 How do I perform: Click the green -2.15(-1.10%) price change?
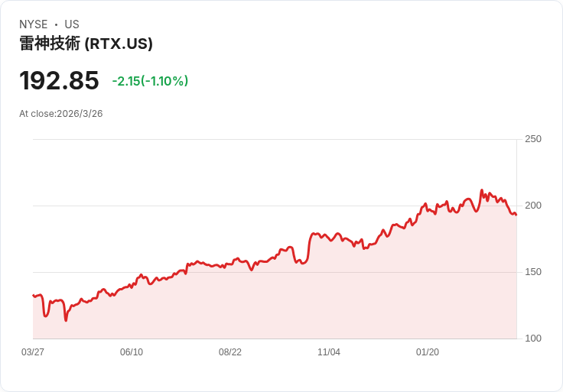tap(150, 81)
